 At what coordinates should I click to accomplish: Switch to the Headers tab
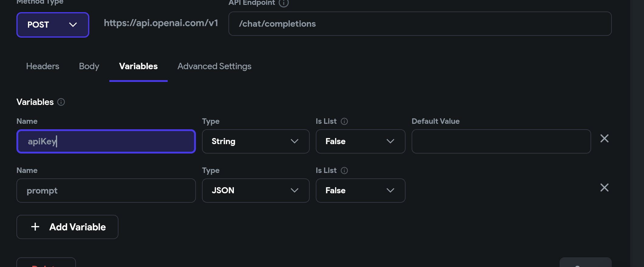(x=43, y=66)
